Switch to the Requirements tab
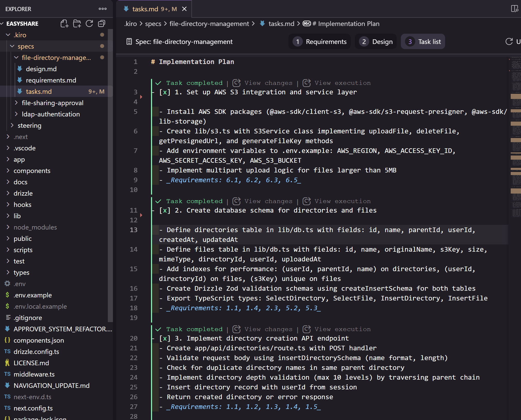This screenshot has height=420, width=521. (320, 42)
